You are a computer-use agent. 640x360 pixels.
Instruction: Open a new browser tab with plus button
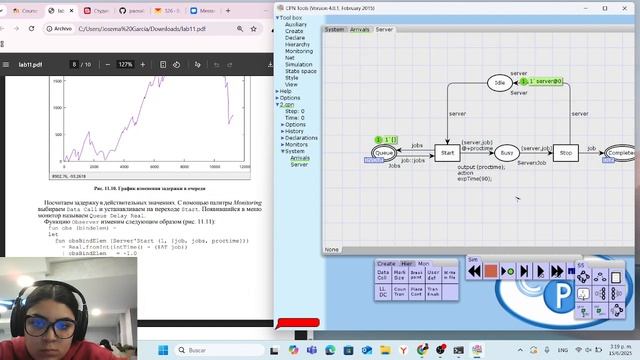[x=228, y=11]
